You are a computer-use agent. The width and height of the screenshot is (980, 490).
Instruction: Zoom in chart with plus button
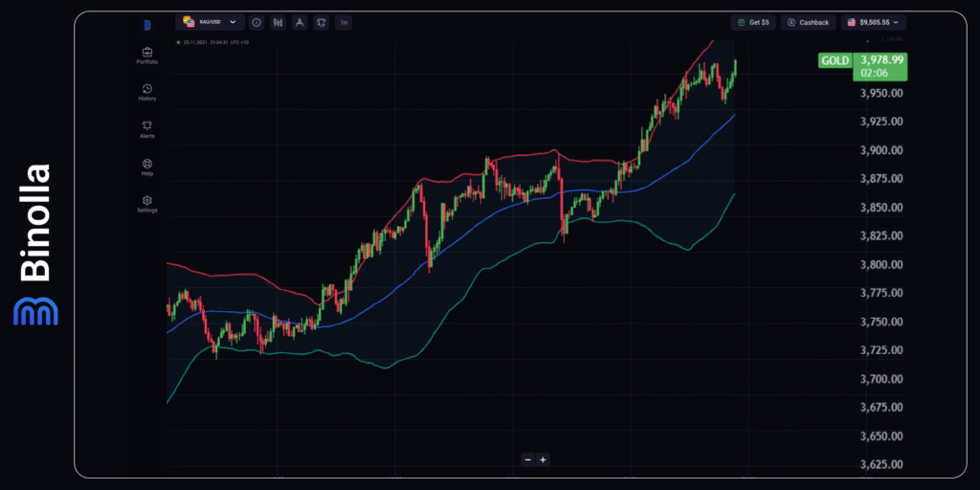coord(543,459)
